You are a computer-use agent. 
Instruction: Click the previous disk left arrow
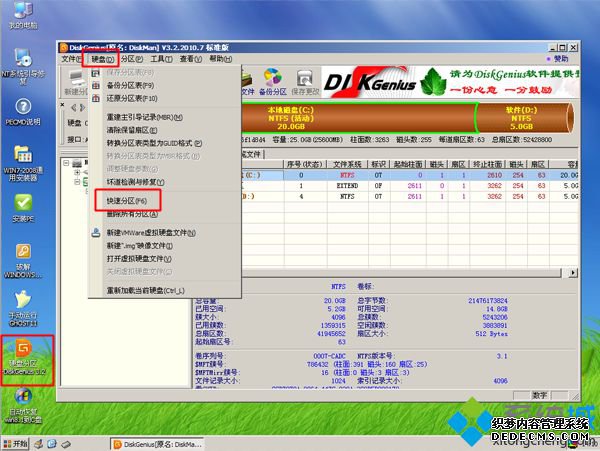point(74,108)
